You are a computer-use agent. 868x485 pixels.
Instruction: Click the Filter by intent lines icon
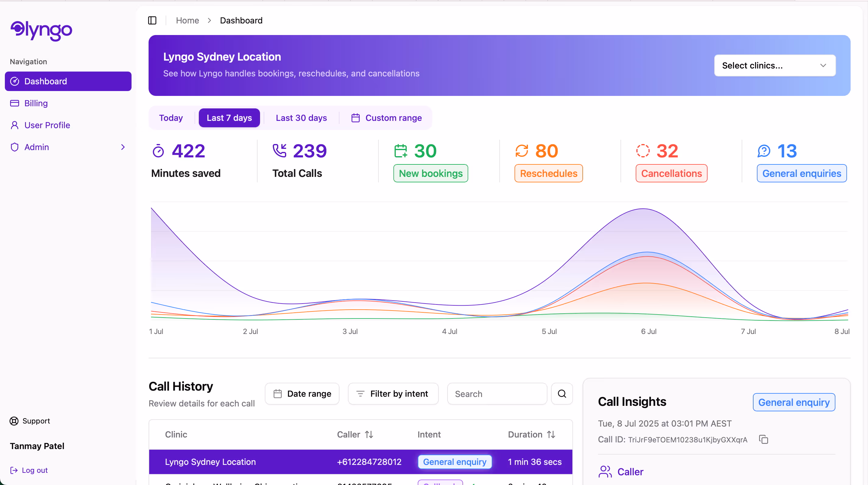tap(360, 394)
